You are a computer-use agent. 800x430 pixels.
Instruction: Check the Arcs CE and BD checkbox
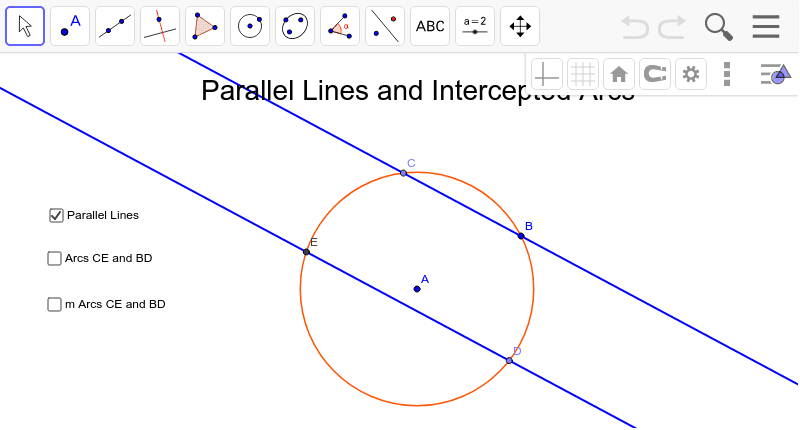tap(54, 259)
